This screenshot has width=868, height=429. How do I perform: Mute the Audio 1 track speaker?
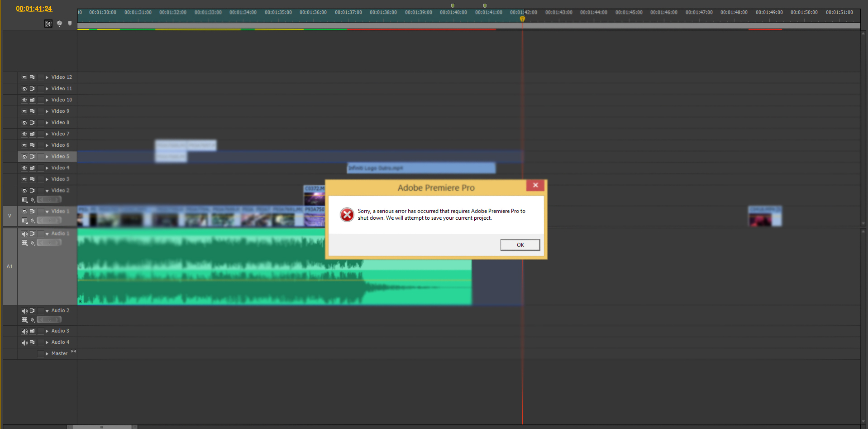coord(24,234)
